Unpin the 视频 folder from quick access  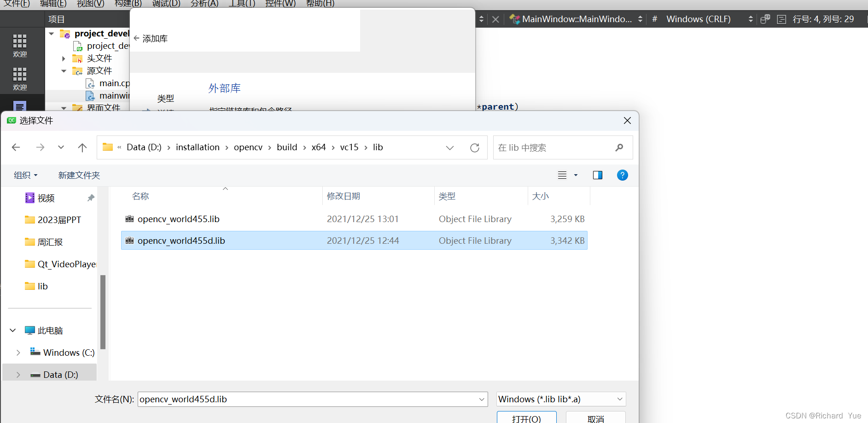click(91, 198)
